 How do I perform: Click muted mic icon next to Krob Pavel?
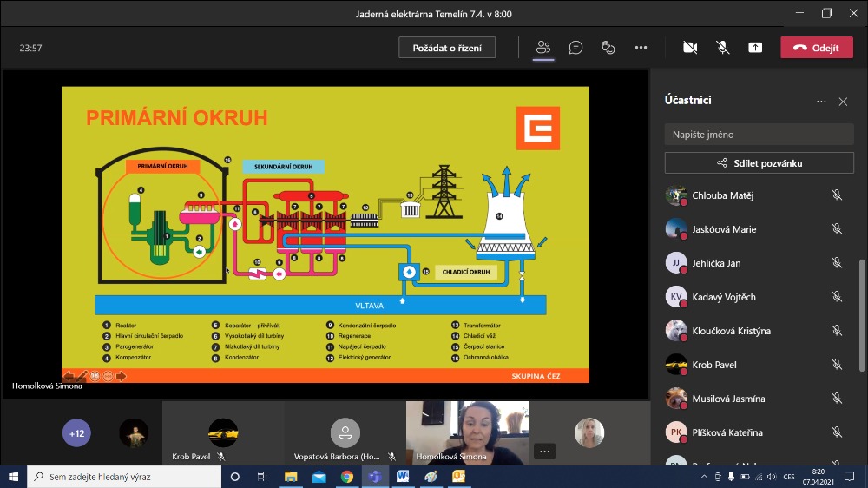click(836, 365)
